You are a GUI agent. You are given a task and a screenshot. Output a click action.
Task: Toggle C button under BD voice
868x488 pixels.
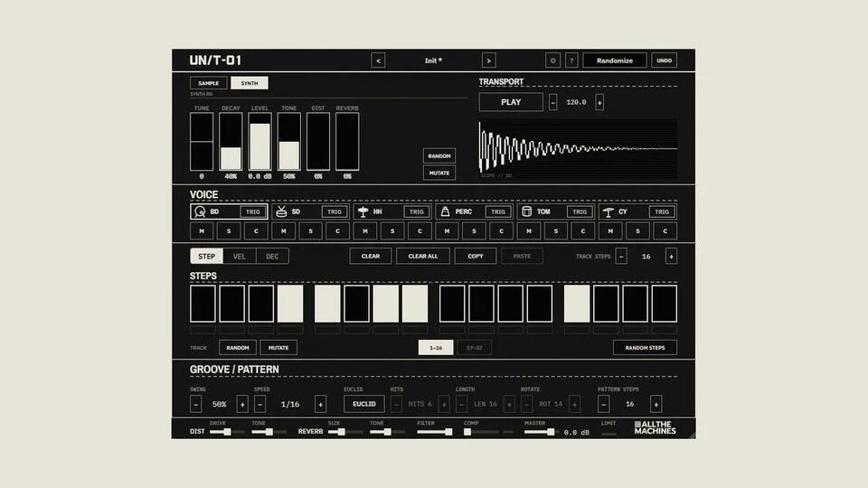(256, 230)
